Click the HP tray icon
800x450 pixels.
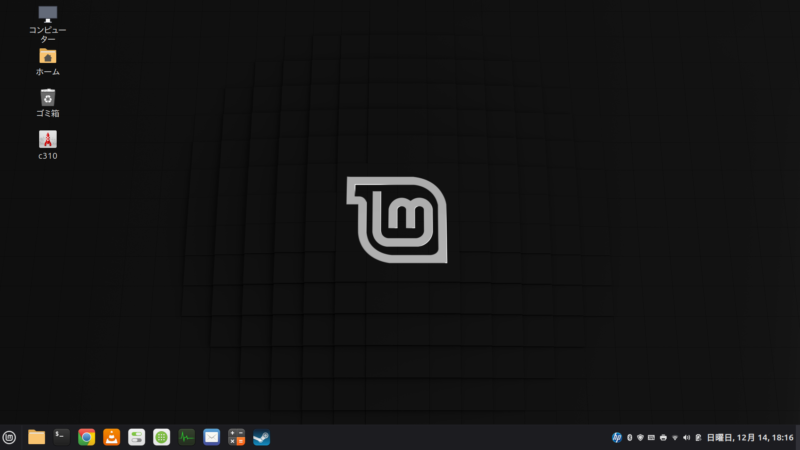(617, 438)
